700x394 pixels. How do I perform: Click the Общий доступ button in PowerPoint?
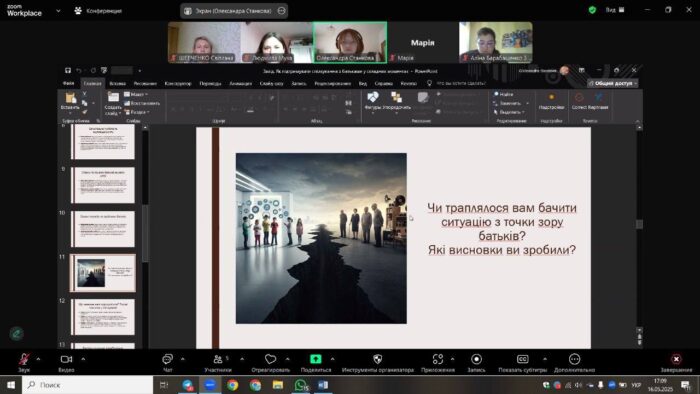[613, 83]
